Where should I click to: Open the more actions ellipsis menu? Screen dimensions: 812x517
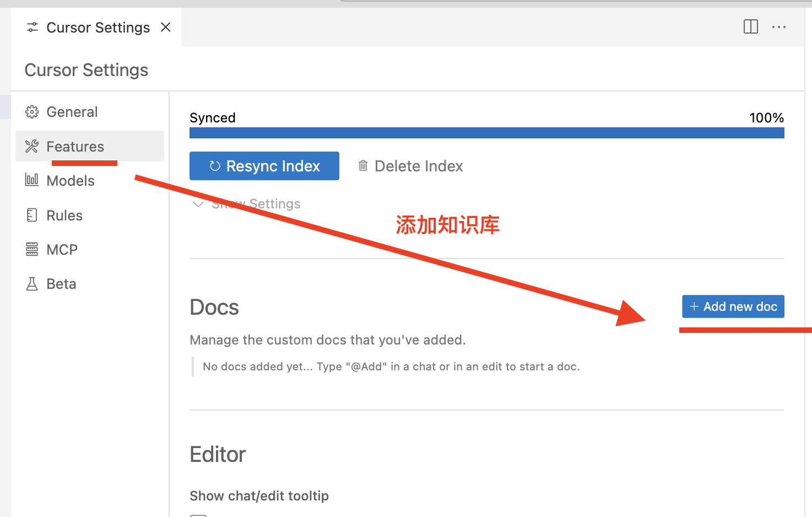tap(779, 27)
